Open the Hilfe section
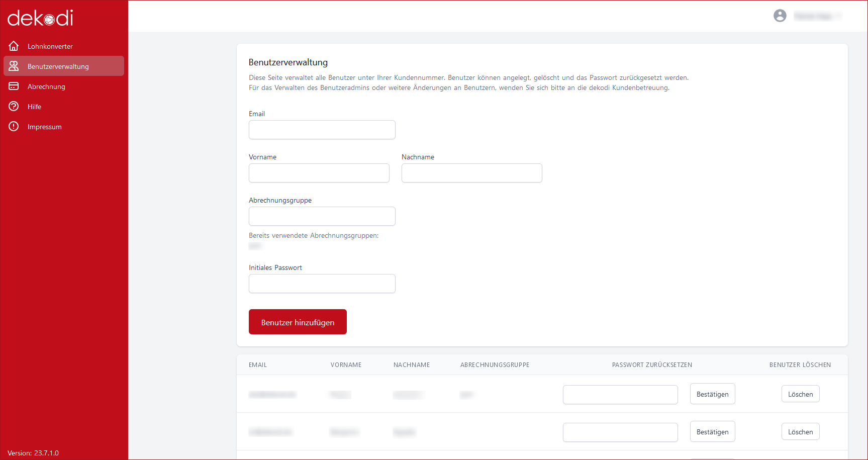868x460 pixels. [35, 107]
